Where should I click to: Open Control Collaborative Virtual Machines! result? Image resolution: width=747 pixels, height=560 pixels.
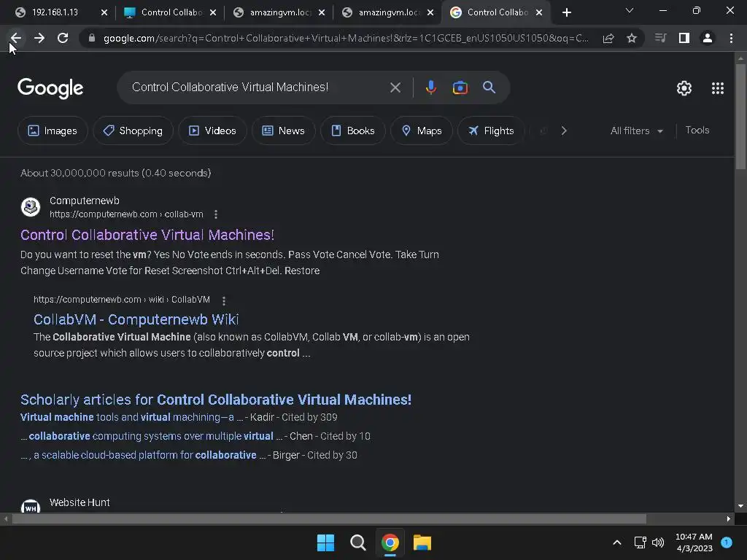[147, 235]
